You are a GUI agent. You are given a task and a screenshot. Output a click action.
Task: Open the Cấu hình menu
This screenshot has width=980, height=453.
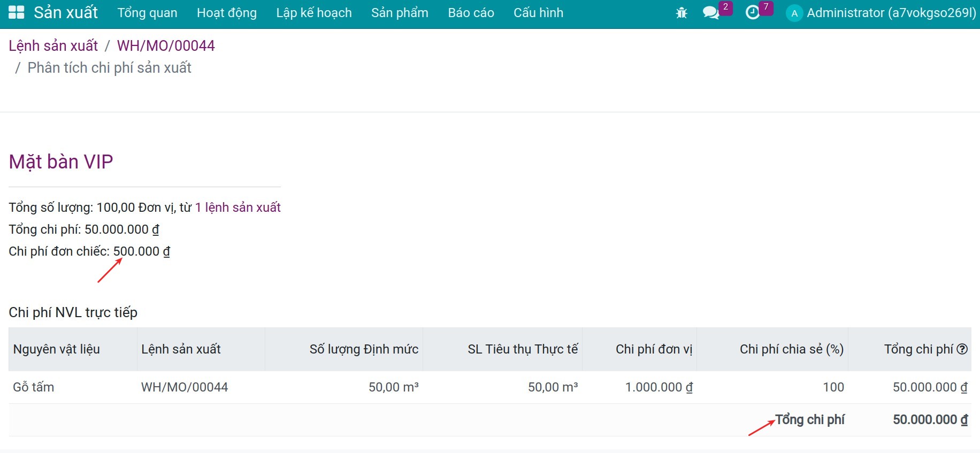tap(538, 13)
